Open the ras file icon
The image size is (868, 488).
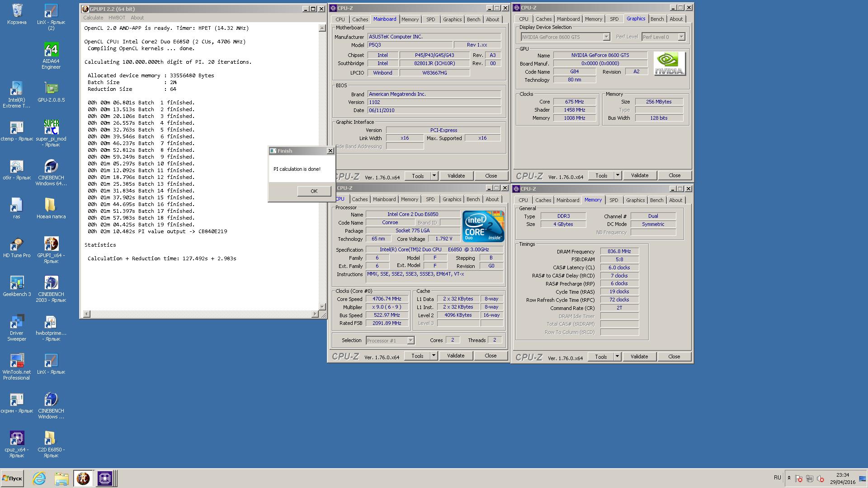(17, 208)
